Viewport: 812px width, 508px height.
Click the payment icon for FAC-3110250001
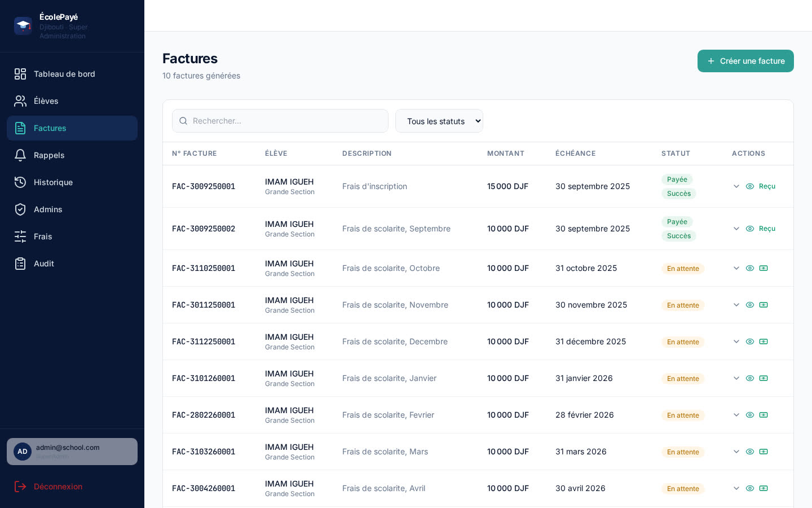(764, 268)
